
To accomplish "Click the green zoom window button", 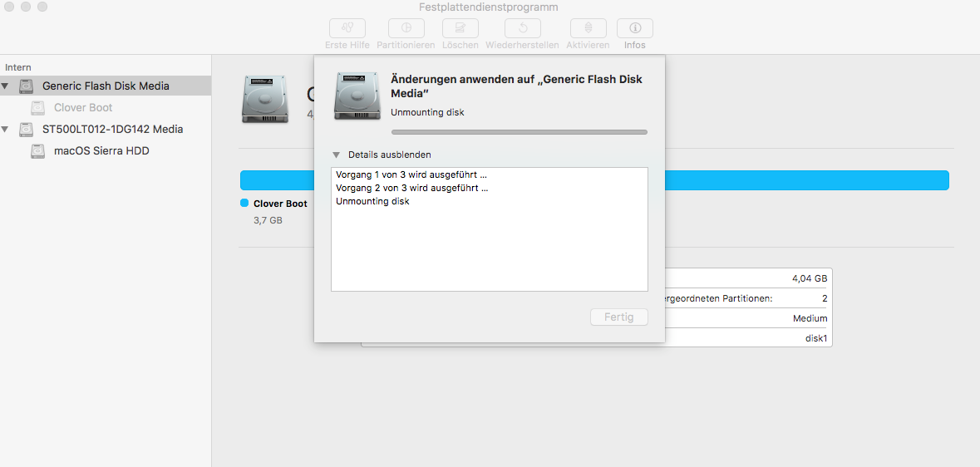I will pos(42,7).
